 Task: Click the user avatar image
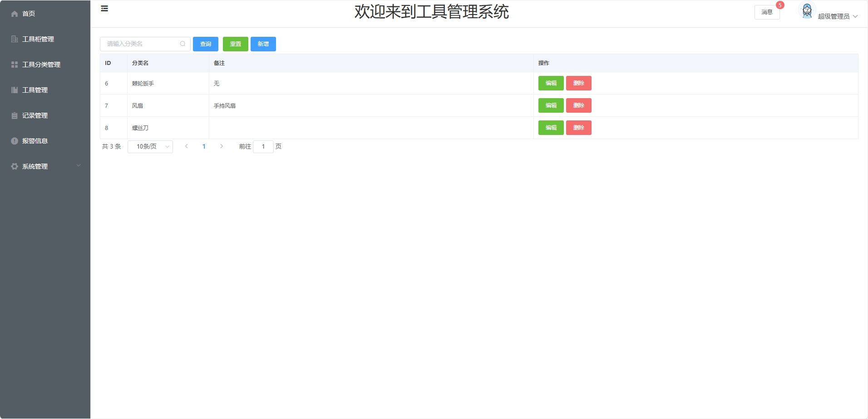(807, 11)
